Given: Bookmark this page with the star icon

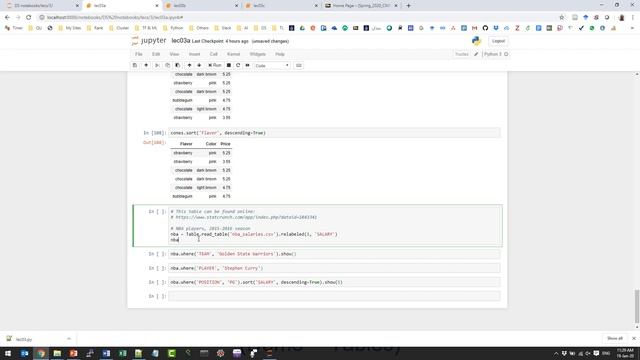Looking at the screenshot, I should [562, 18].
